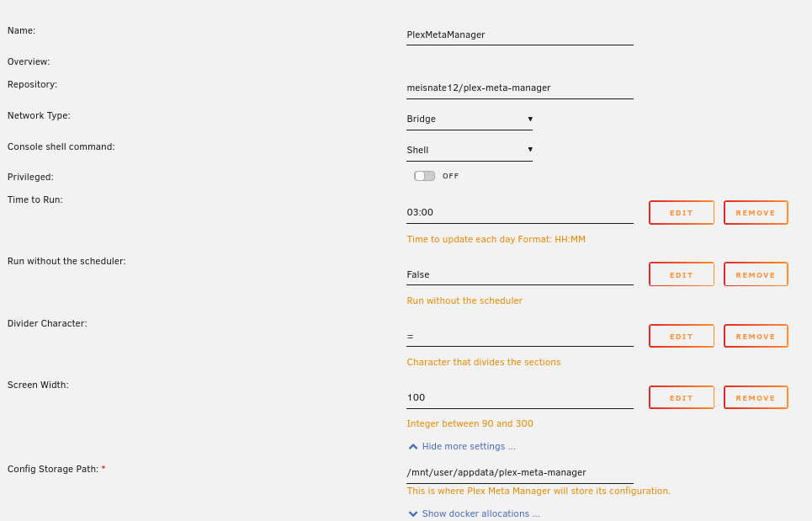This screenshot has height=521, width=812.
Task: Open the Console shell command dropdown
Action: pos(469,150)
